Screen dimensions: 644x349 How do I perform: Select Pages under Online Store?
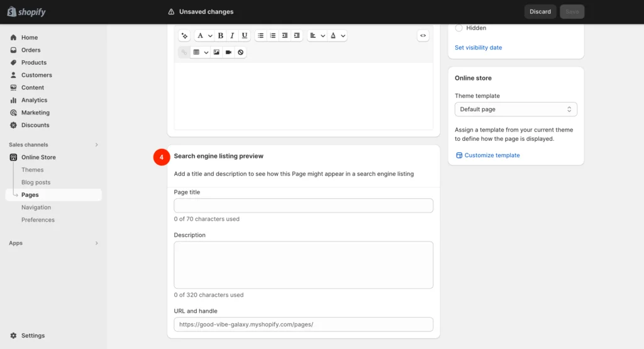click(x=53, y=195)
